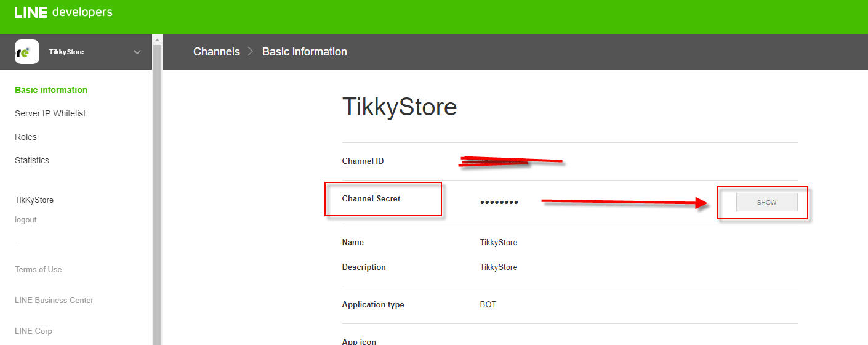Click the App icon label
The image size is (868, 345).
(x=359, y=341)
